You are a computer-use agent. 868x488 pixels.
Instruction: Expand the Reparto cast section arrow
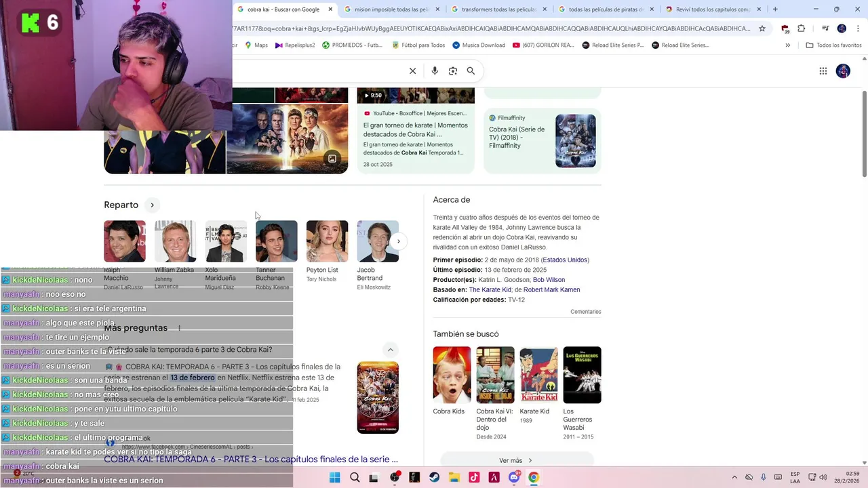[x=152, y=205]
